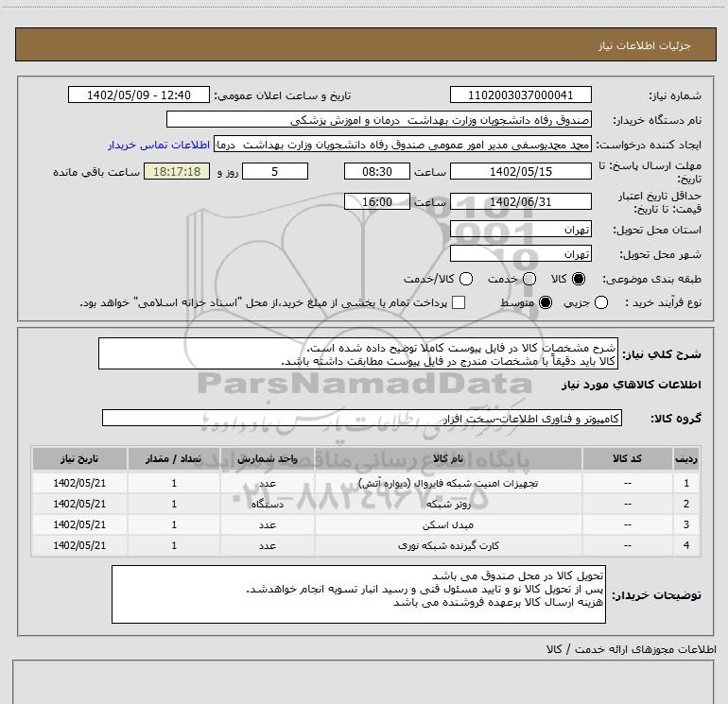Open the اطلاعات تماس خریدار link
The image size is (728, 704).
[159, 145]
